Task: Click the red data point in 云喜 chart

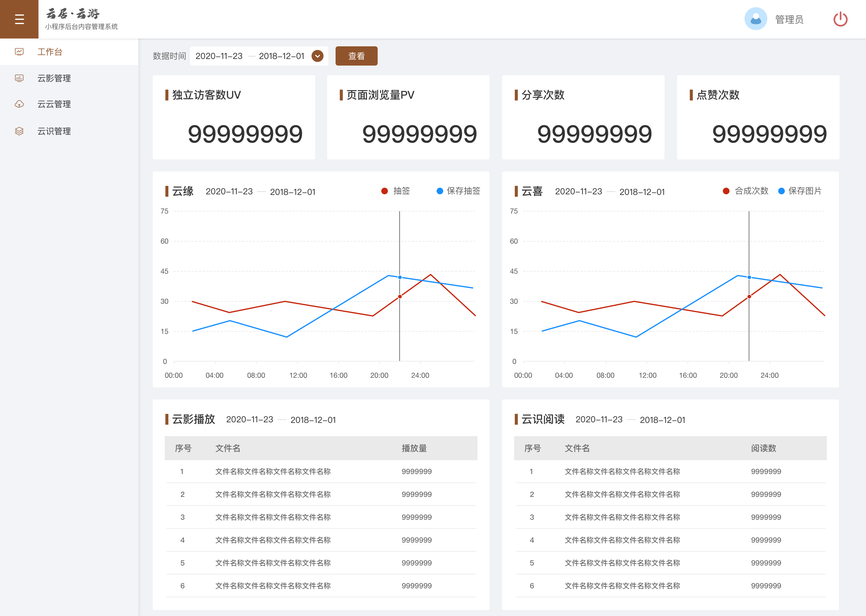Action: pyautogui.click(x=749, y=297)
